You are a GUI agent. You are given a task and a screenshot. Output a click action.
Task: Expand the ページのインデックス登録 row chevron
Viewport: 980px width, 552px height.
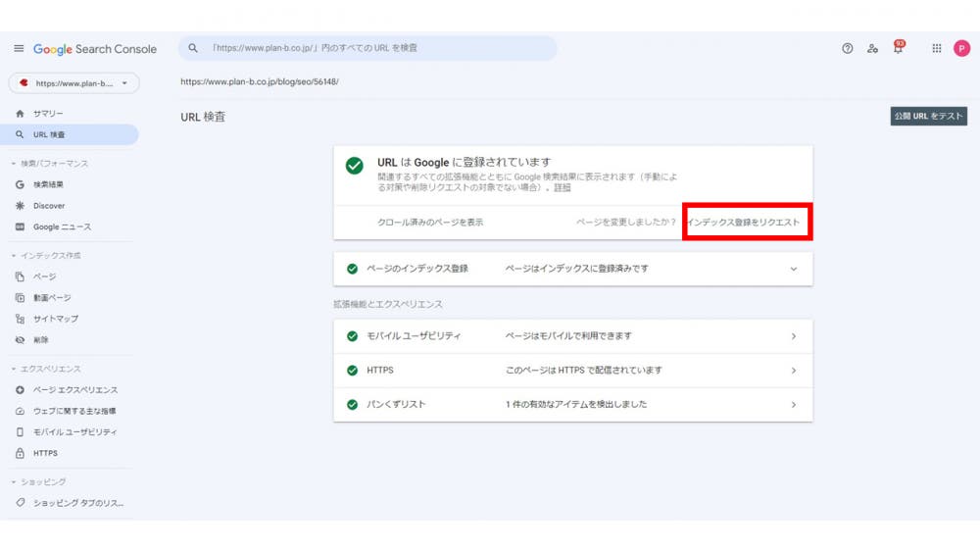[x=793, y=269]
